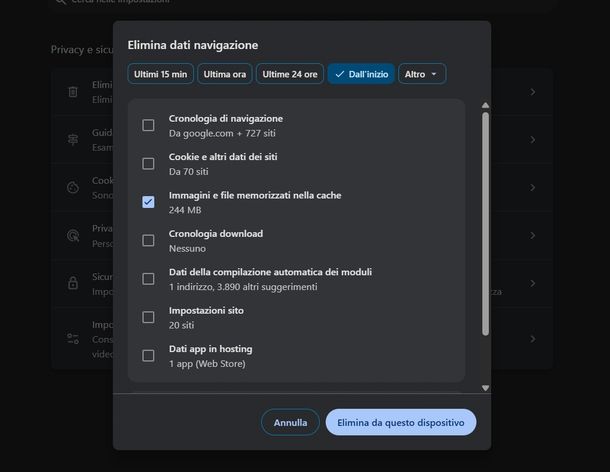
Task: Check Dati della compilazione automatica dei moduli
Action: coord(148,279)
